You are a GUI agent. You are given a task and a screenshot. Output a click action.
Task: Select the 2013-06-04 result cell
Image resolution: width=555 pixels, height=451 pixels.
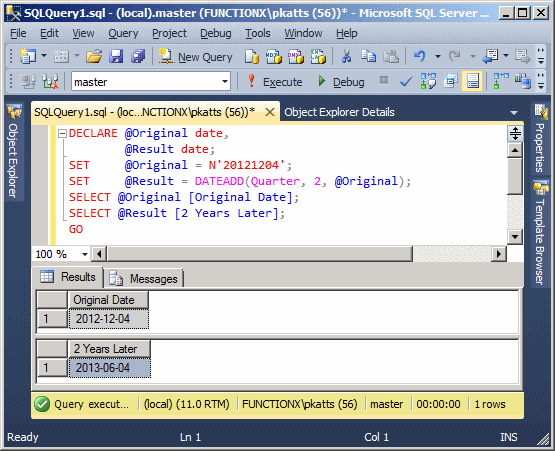coord(110,368)
